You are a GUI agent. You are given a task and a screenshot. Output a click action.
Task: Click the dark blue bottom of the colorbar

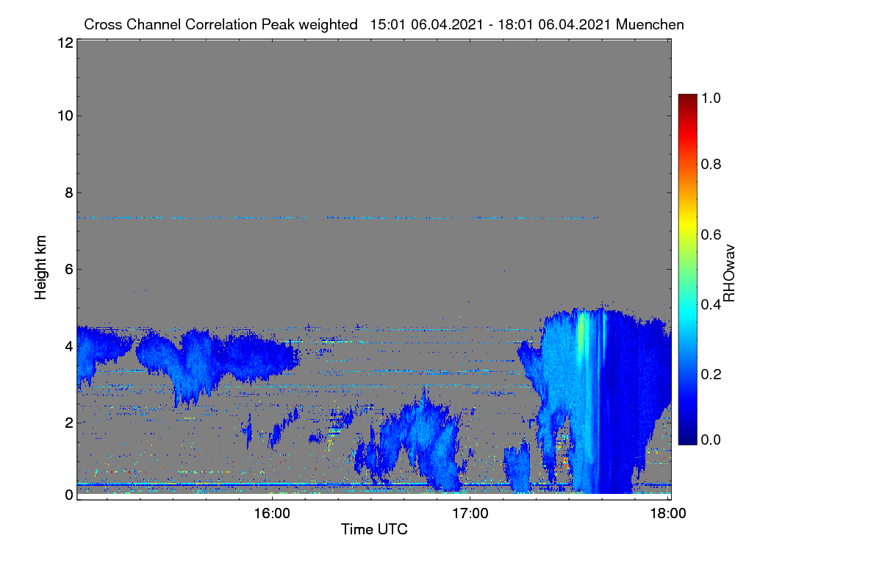(x=687, y=437)
